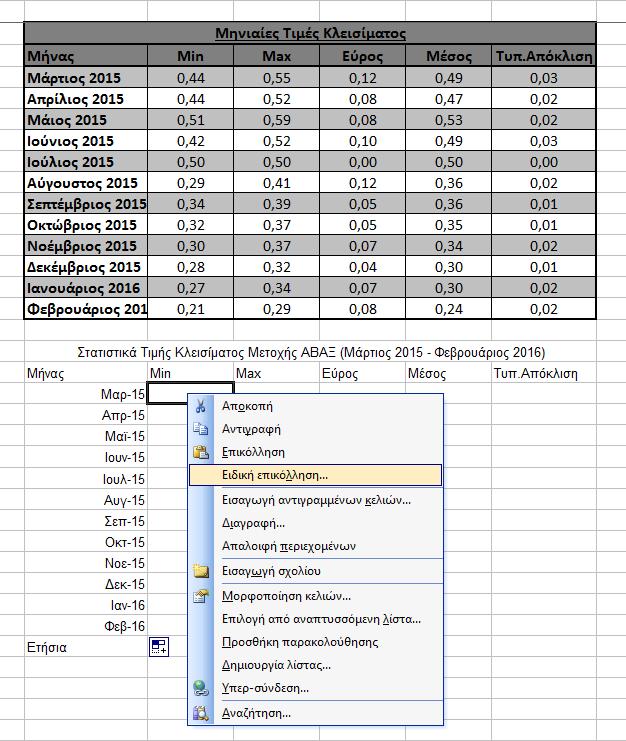This screenshot has height=741, width=626.
Task: Click Max value 0,59 for Μάιος 2015
Action: coord(276,120)
